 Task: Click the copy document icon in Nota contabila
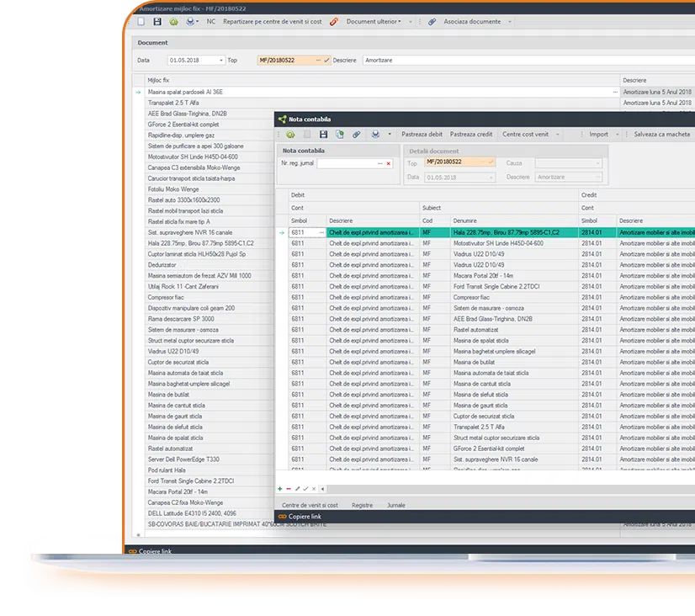(338, 135)
